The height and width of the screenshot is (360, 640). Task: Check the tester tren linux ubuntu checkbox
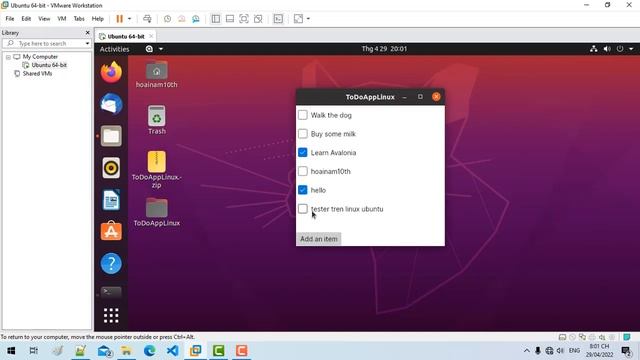pos(302,209)
